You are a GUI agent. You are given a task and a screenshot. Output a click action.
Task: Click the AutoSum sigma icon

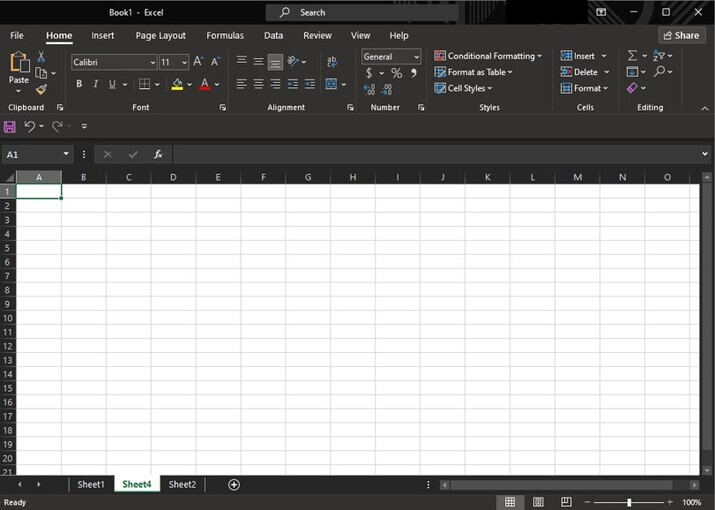click(x=632, y=56)
